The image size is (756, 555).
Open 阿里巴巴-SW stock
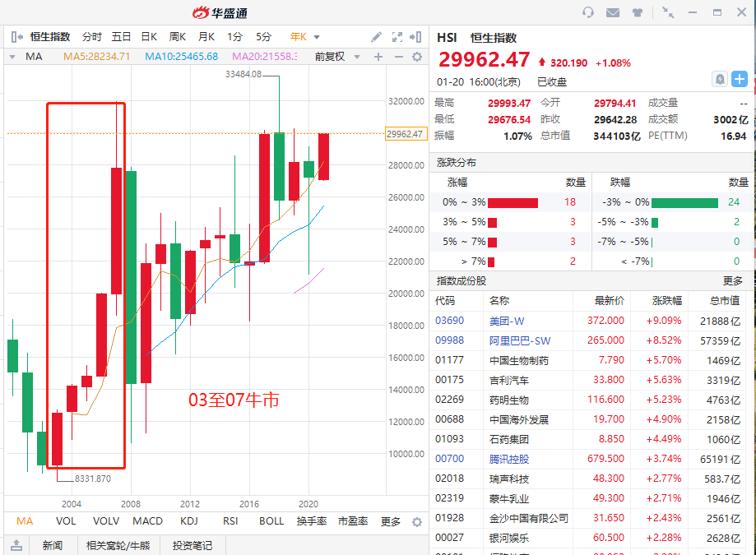520,340
